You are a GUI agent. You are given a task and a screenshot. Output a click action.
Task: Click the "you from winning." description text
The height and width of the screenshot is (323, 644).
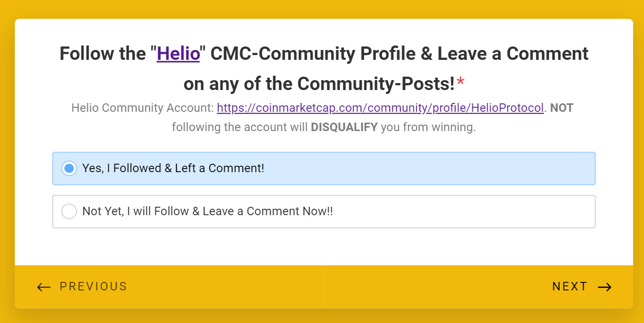428,127
